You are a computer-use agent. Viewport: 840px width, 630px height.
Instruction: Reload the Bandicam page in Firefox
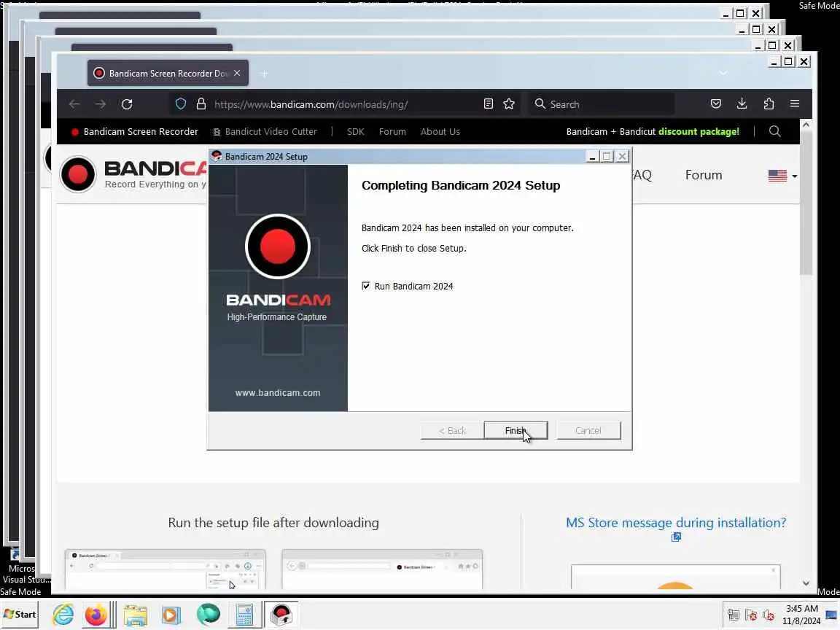tap(127, 104)
